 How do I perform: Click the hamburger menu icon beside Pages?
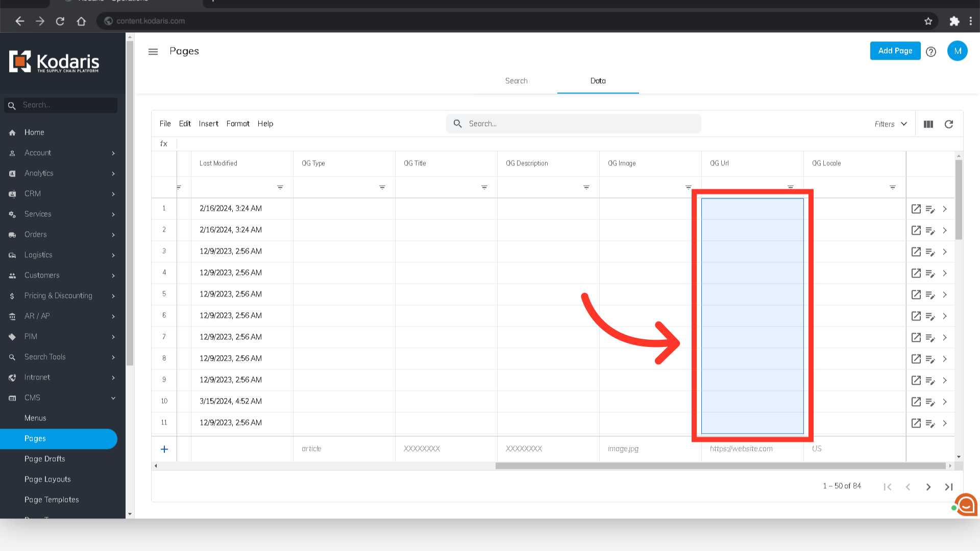(x=153, y=52)
